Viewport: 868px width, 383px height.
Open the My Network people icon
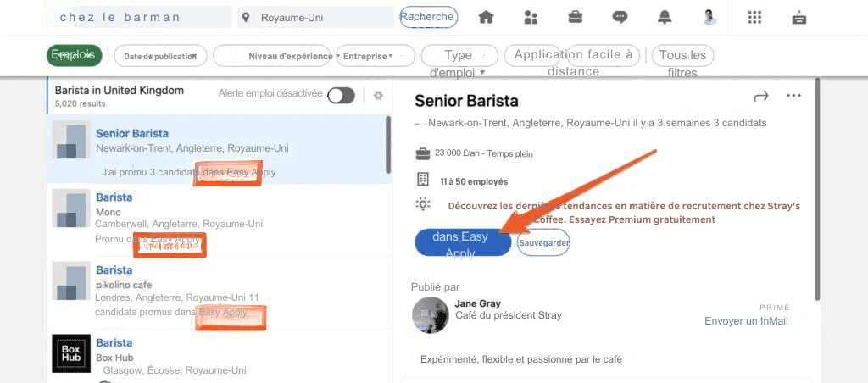coord(531,18)
